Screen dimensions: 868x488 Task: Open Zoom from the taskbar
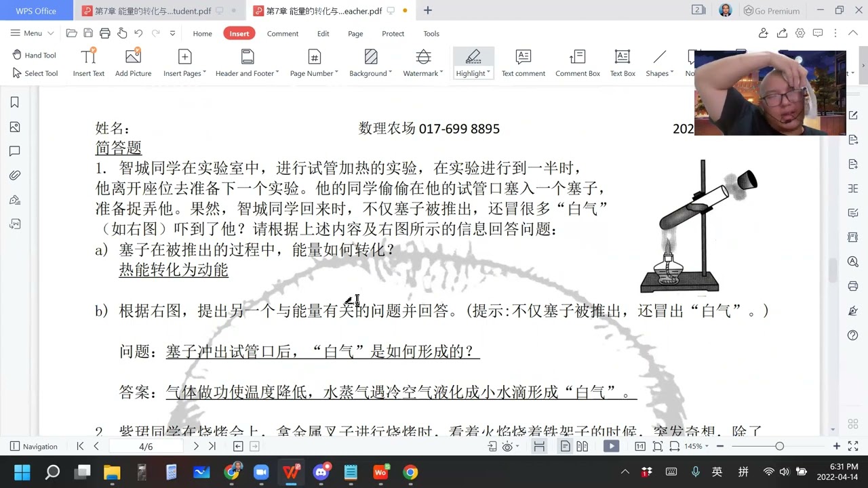261,472
